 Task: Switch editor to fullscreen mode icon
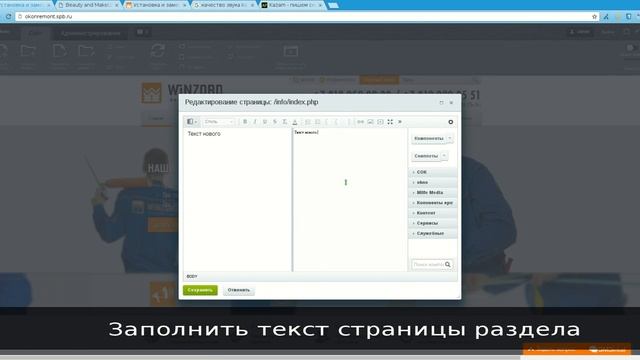(x=390, y=122)
